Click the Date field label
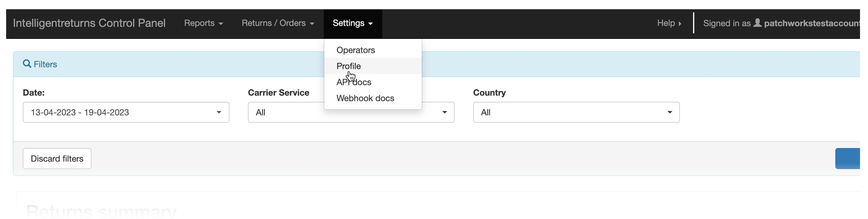Screen dimensions: 868x219 coord(34,93)
